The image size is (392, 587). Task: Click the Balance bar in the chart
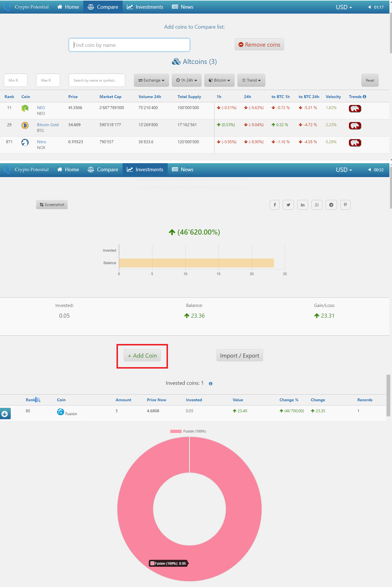(x=196, y=263)
